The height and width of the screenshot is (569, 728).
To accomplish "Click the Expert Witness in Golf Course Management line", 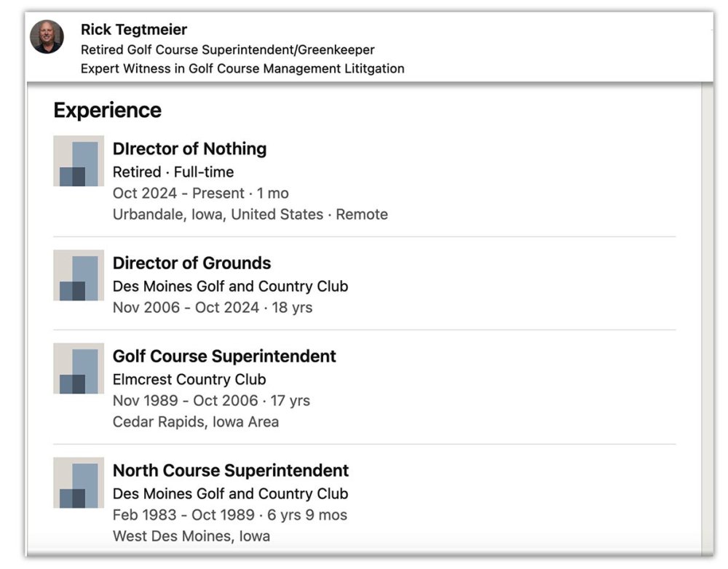I will [x=242, y=68].
